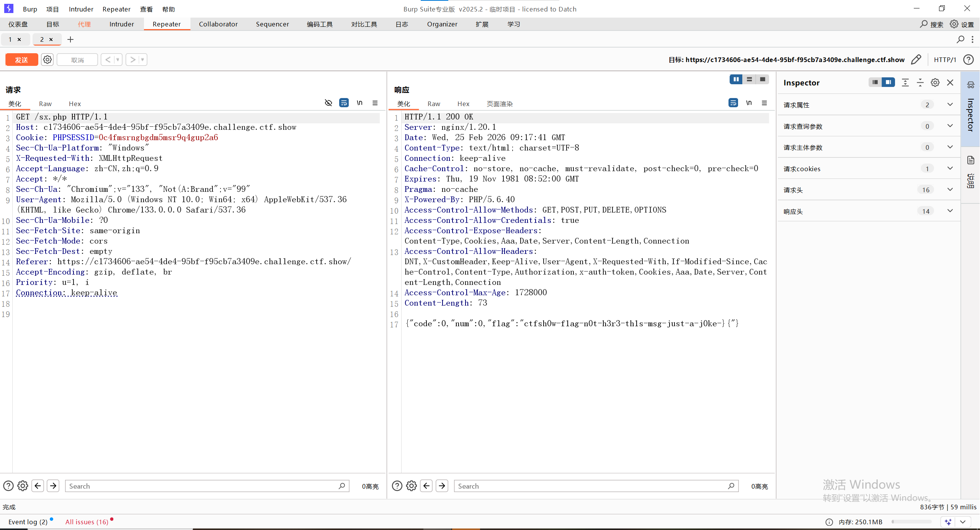Switch to the response 页面渲染 tab

499,104
